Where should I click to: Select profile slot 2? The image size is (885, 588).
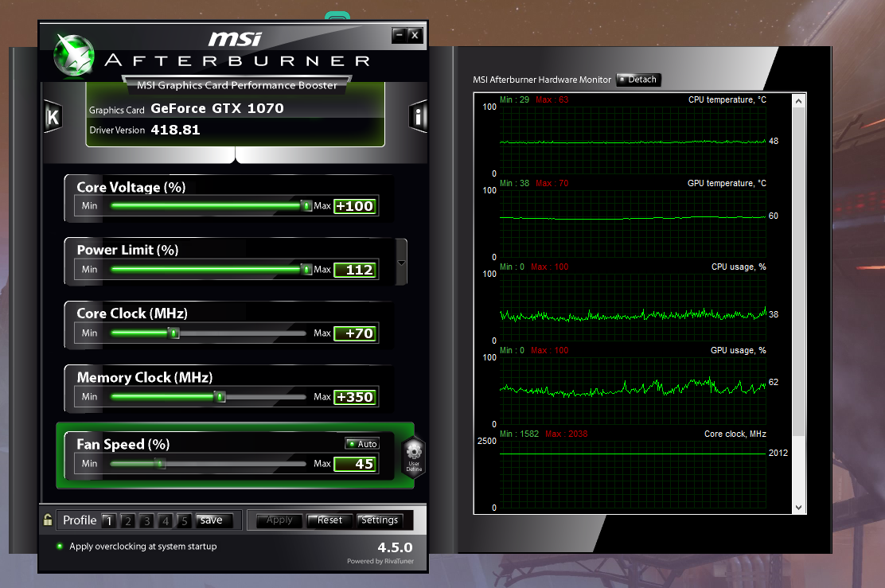click(x=128, y=520)
